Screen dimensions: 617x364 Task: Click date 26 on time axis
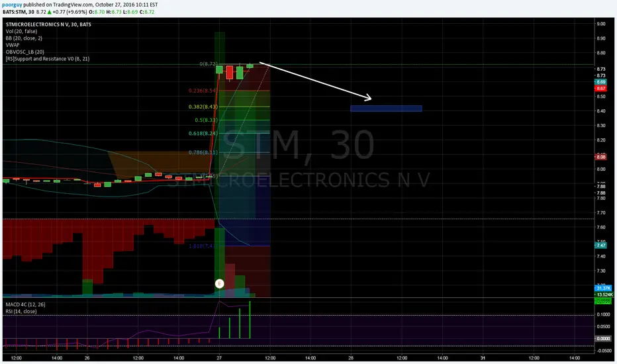87,358
